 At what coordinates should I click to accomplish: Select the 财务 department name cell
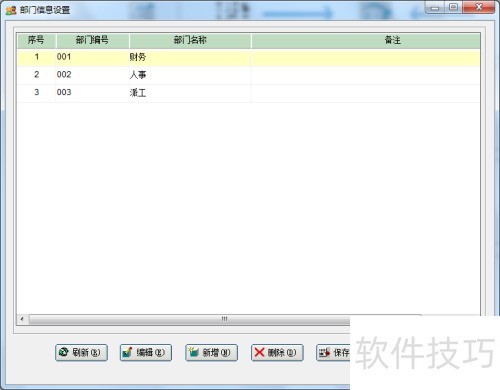click(x=190, y=57)
